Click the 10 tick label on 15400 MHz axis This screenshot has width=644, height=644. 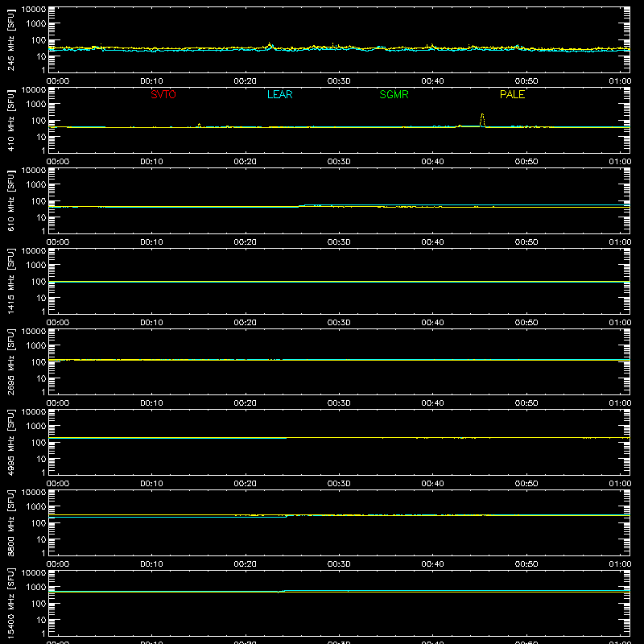point(41,620)
